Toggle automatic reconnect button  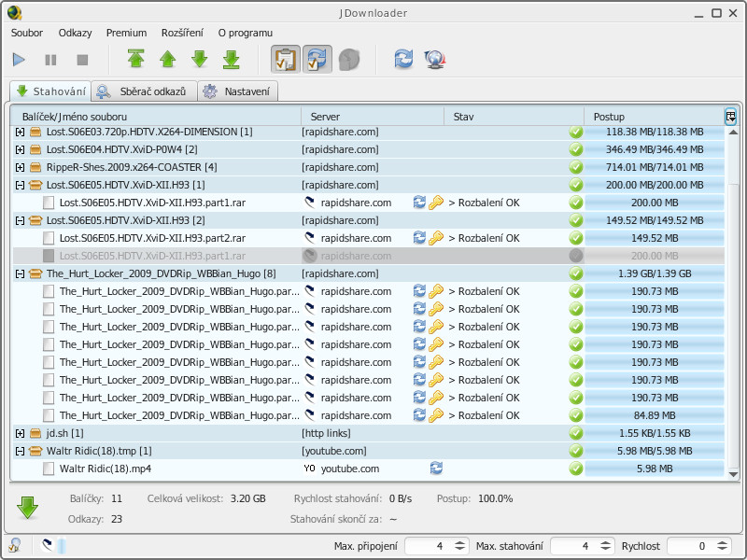pos(317,60)
